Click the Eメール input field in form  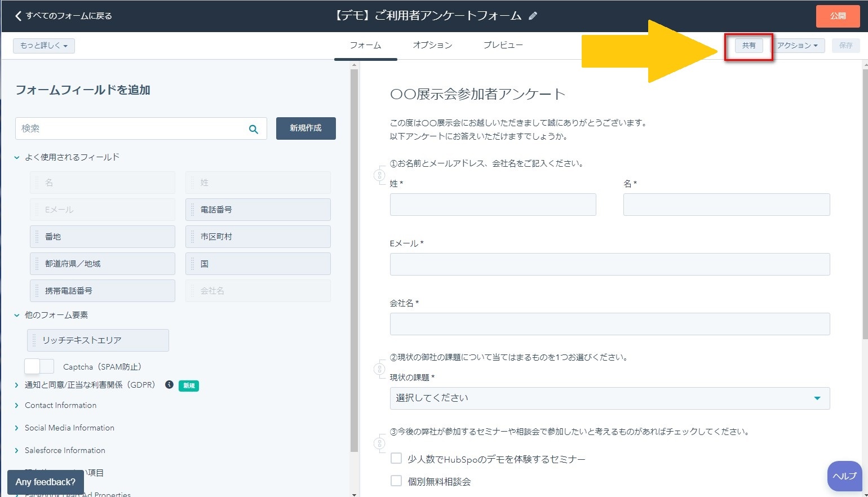(610, 264)
